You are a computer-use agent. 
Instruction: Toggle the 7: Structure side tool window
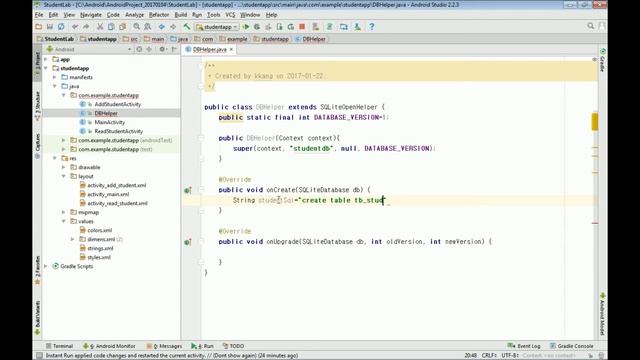[x=38, y=106]
